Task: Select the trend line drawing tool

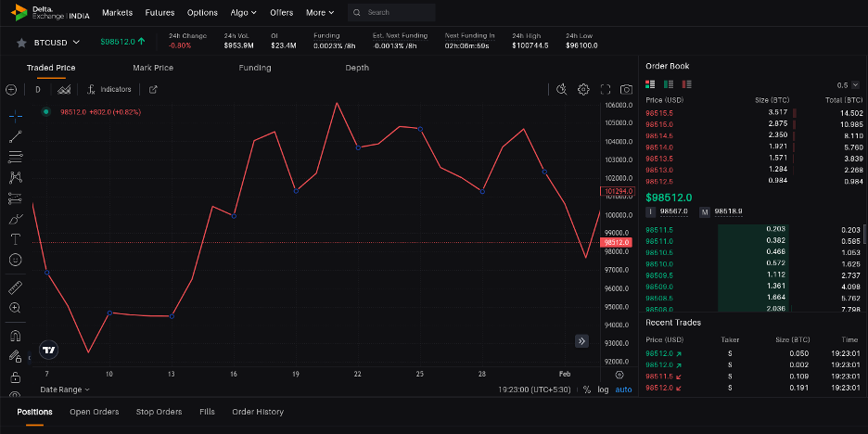Action: click(15, 136)
